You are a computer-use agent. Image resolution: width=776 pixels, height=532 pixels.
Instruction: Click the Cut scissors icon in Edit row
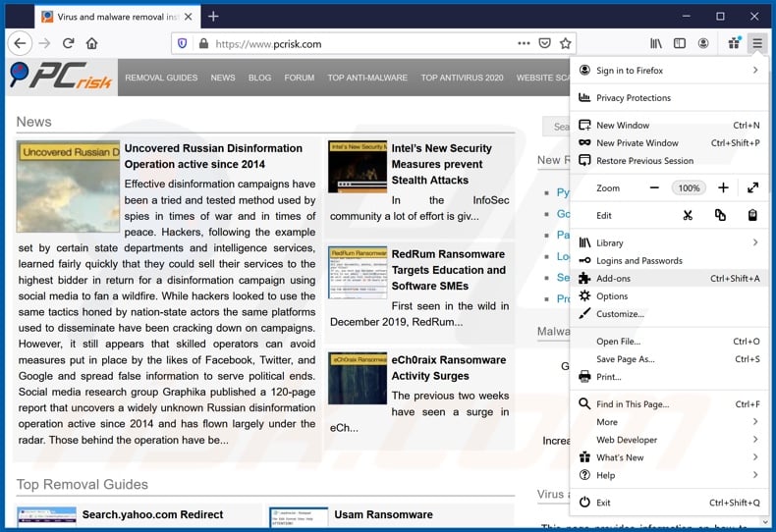(x=688, y=215)
